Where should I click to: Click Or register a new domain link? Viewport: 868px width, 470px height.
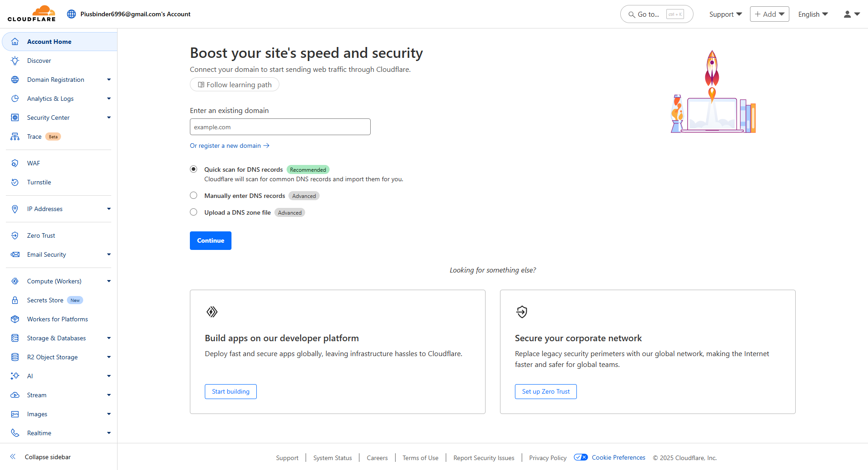pos(230,146)
